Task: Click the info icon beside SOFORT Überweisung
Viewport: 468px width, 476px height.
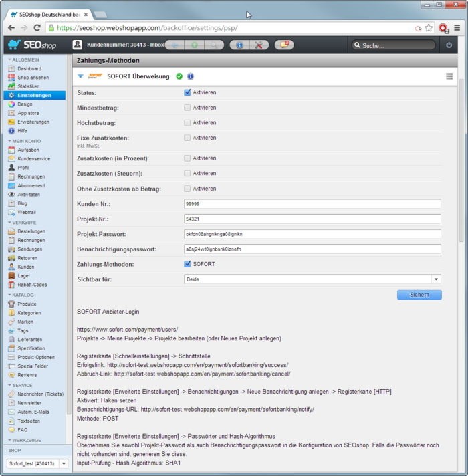Action: [191, 76]
